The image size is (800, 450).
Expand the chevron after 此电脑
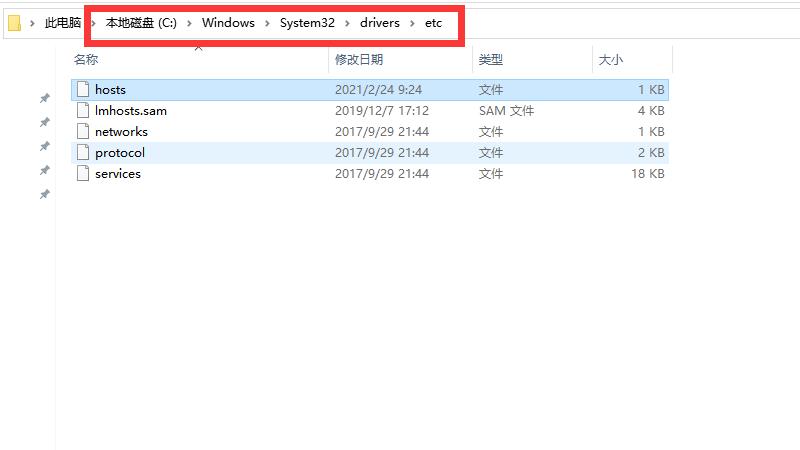pyautogui.click(x=96, y=23)
